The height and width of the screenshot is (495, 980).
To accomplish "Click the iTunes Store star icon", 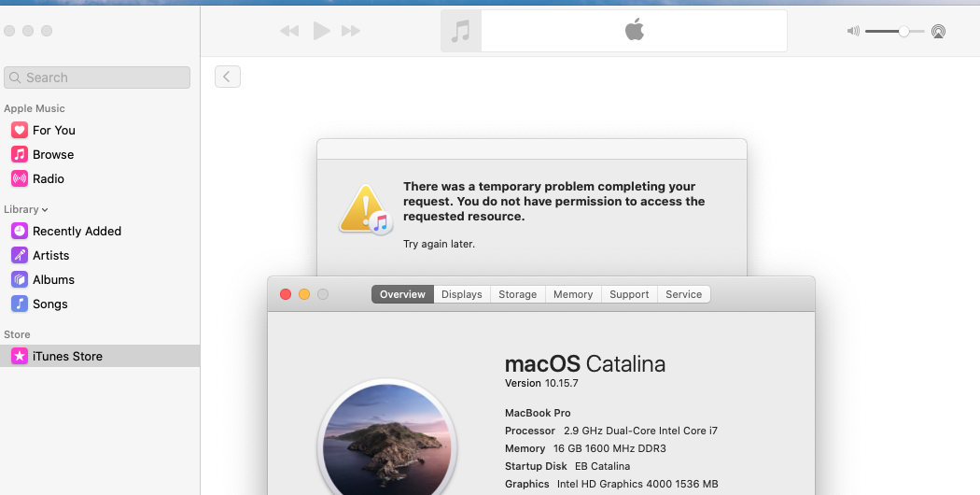I will tap(20, 356).
